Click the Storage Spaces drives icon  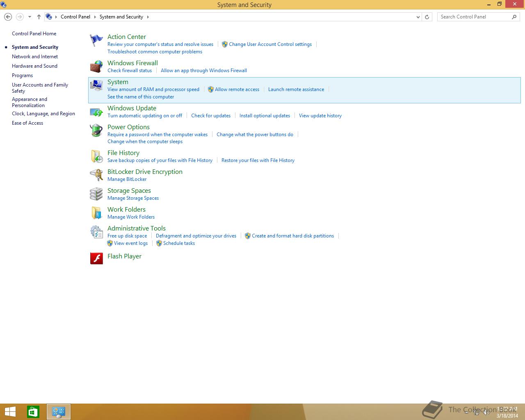click(x=96, y=194)
